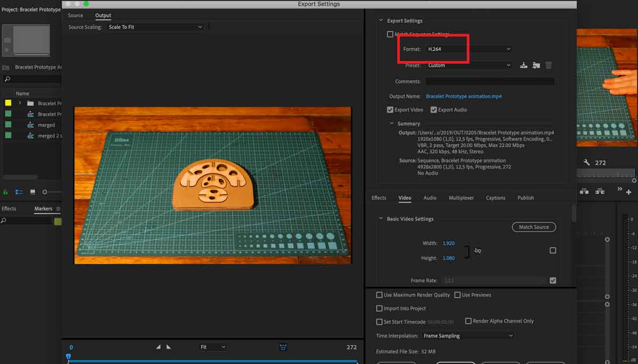Click the Delete Preset trash icon
The width and height of the screenshot is (638, 364).
tap(549, 65)
